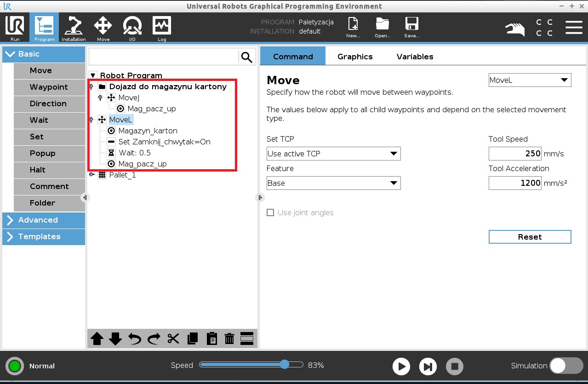
Task: Insert a Set command
Action: 49,137
